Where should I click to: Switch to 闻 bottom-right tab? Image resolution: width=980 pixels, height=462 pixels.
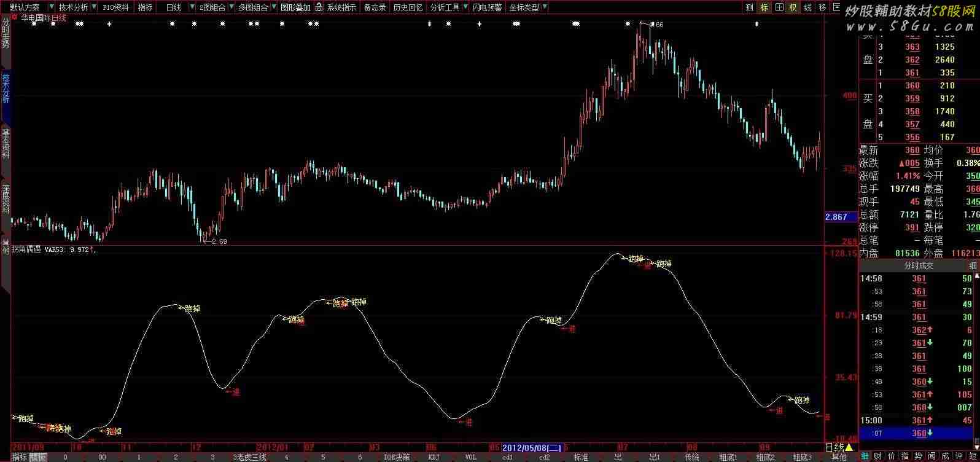(x=932, y=456)
